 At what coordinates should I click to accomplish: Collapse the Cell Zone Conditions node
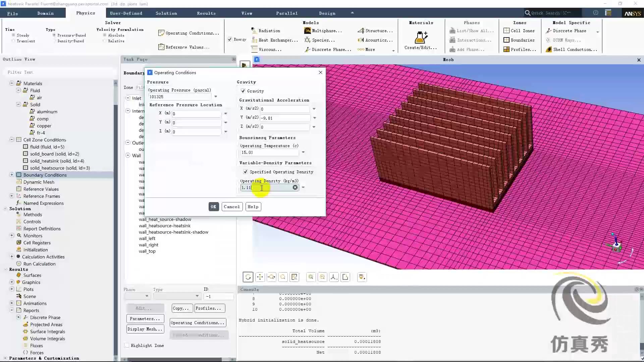(12, 139)
